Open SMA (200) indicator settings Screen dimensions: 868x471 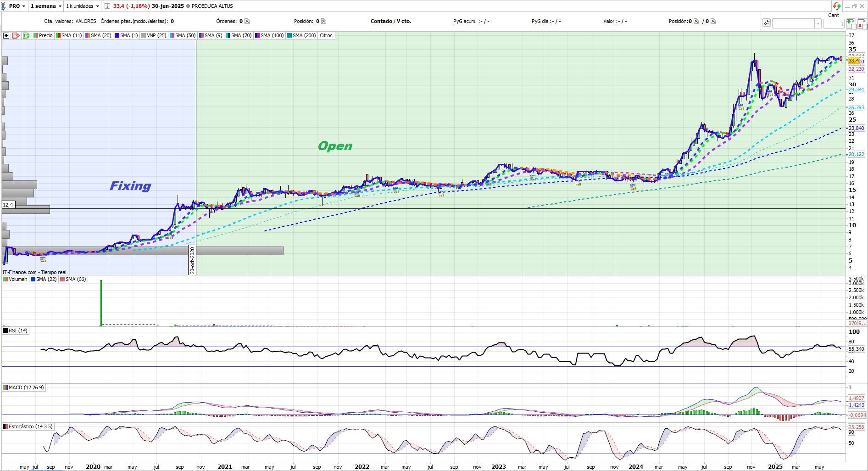301,35
